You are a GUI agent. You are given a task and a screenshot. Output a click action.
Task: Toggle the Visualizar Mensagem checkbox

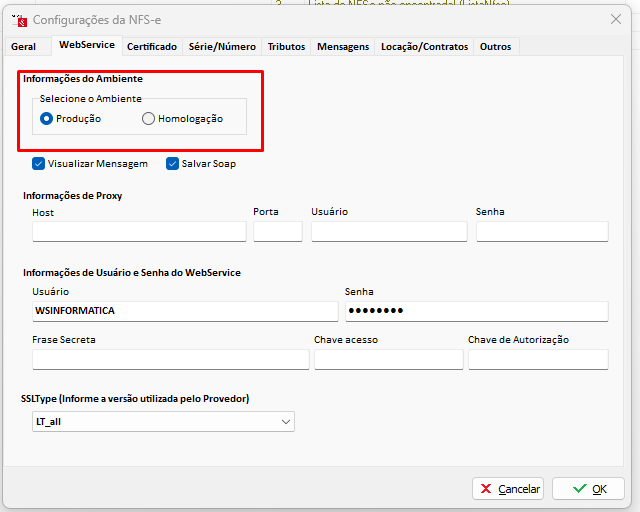pos(39,163)
